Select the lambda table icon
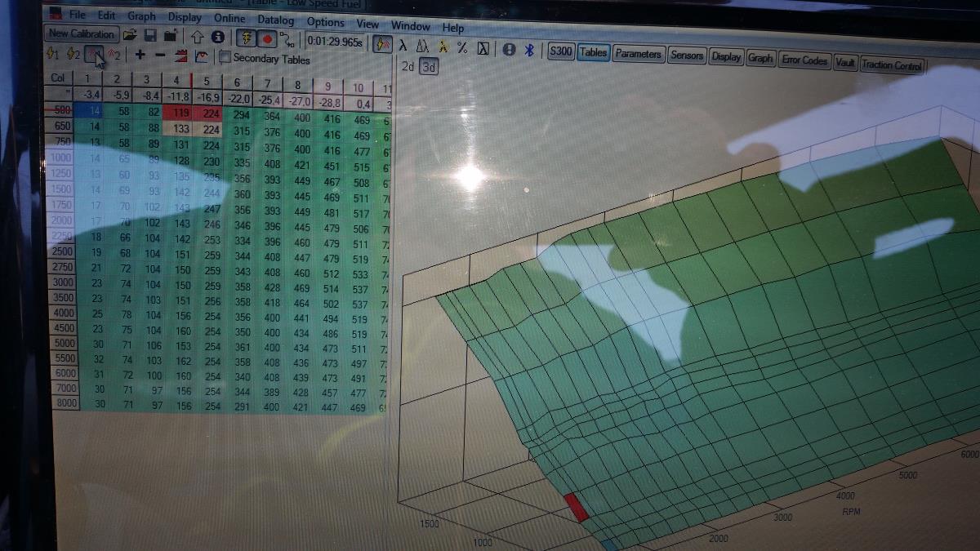This screenshot has height=551, width=980. pyautogui.click(x=403, y=47)
